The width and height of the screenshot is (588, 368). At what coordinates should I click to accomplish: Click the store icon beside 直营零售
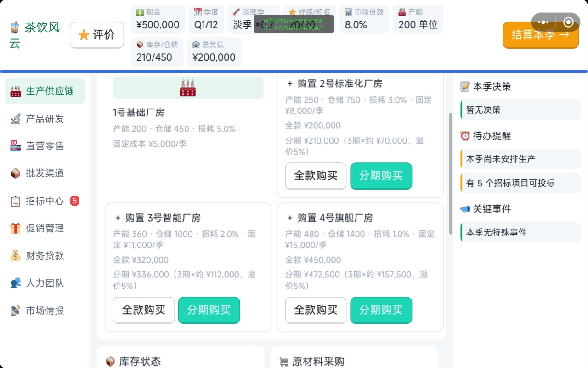pyautogui.click(x=16, y=146)
